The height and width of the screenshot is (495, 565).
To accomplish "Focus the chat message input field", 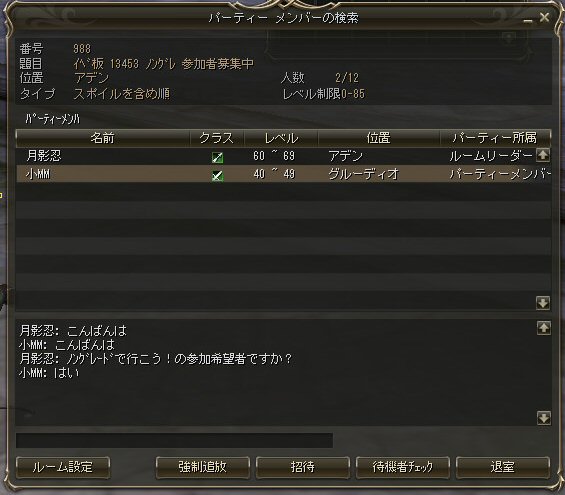I will click(174, 441).
